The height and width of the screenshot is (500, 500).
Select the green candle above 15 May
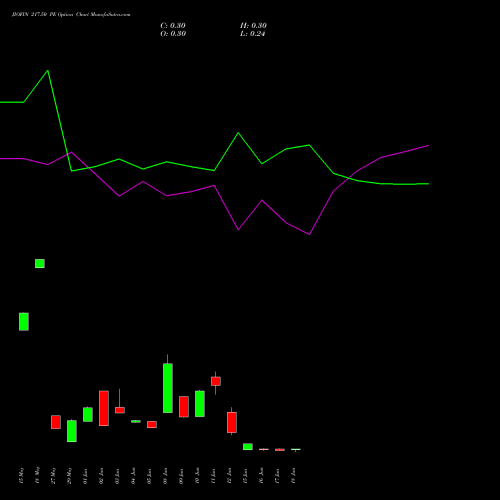(24, 322)
